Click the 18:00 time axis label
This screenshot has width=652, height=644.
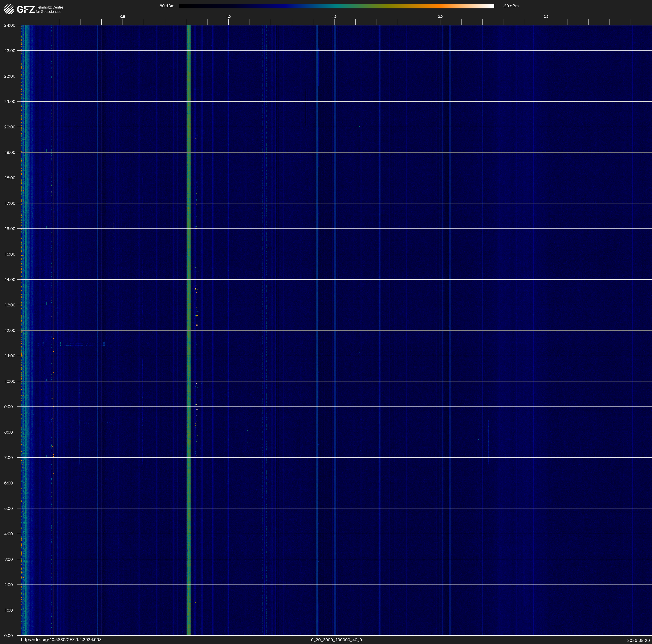coord(9,178)
